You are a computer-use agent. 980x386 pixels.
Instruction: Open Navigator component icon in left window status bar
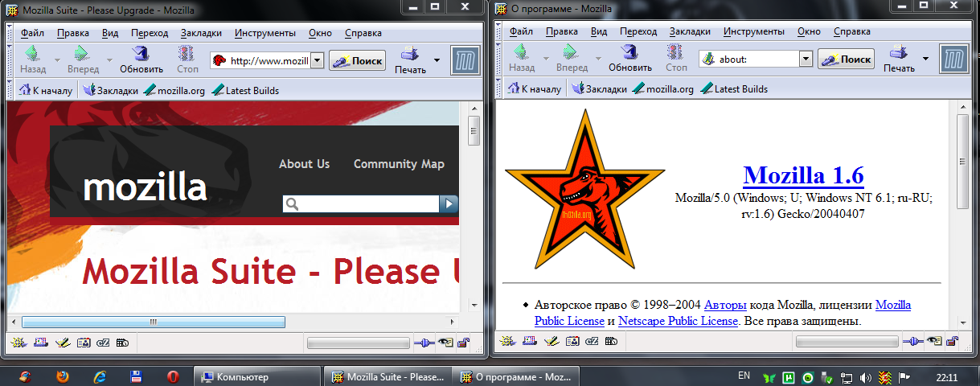[x=21, y=343]
